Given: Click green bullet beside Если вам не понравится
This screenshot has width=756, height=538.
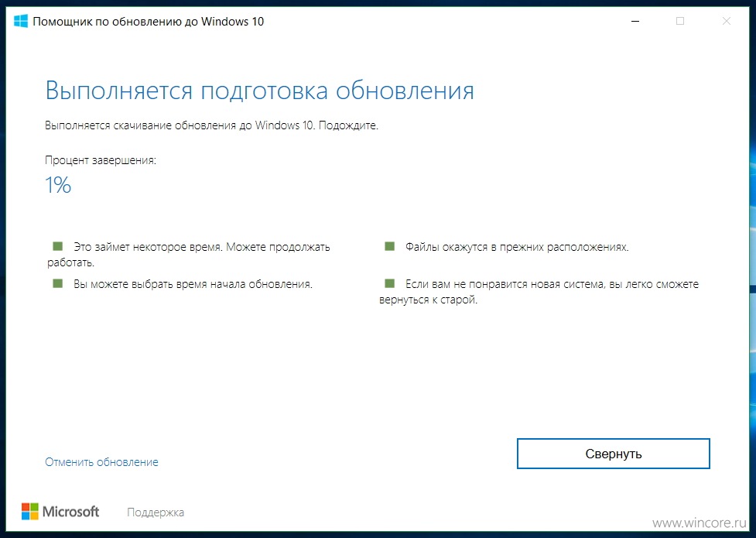Looking at the screenshot, I should point(389,283).
